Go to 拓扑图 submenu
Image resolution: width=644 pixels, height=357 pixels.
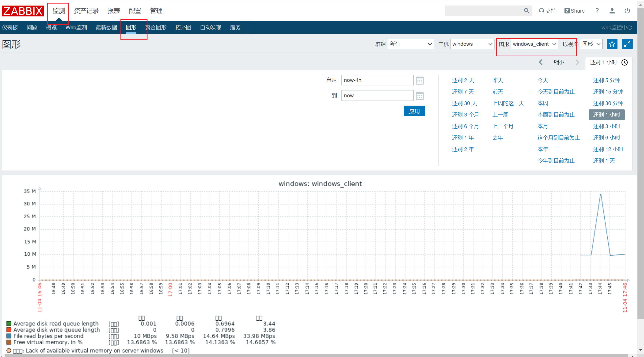183,28
